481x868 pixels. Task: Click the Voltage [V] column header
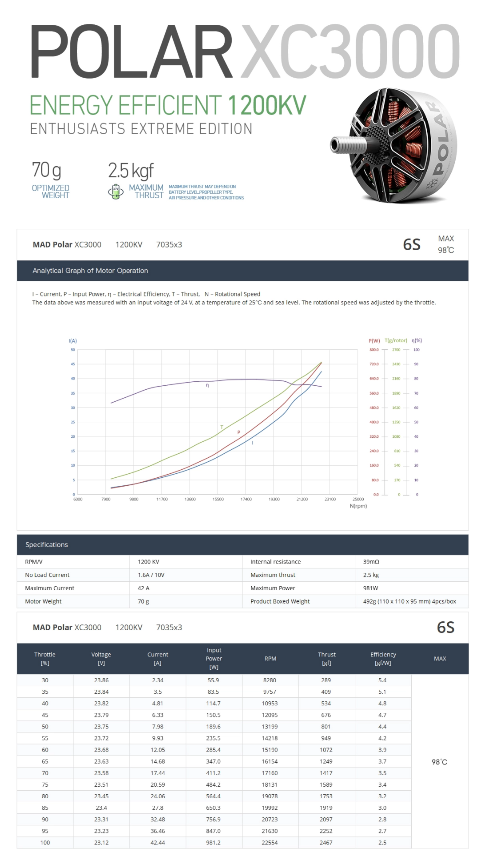(x=101, y=659)
